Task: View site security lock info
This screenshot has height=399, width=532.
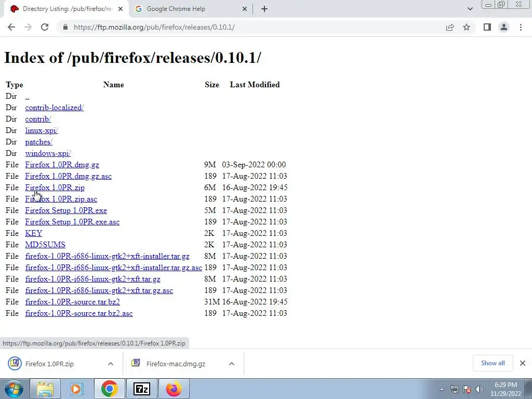Action: point(65,27)
